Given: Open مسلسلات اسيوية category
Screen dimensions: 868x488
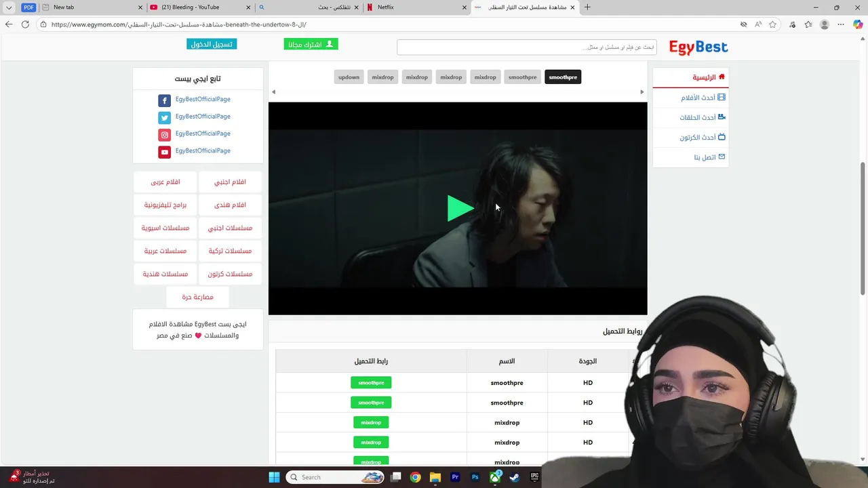Looking at the screenshot, I should 165,228.
